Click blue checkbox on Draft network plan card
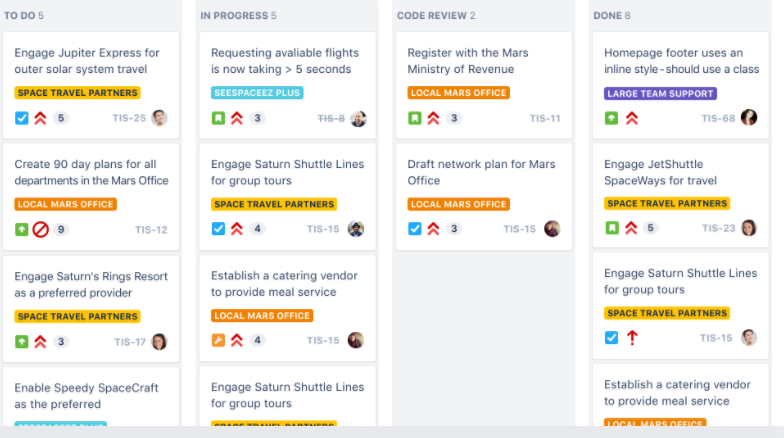The image size is (784, 438). pyautogui.click(x=414, y=229)
